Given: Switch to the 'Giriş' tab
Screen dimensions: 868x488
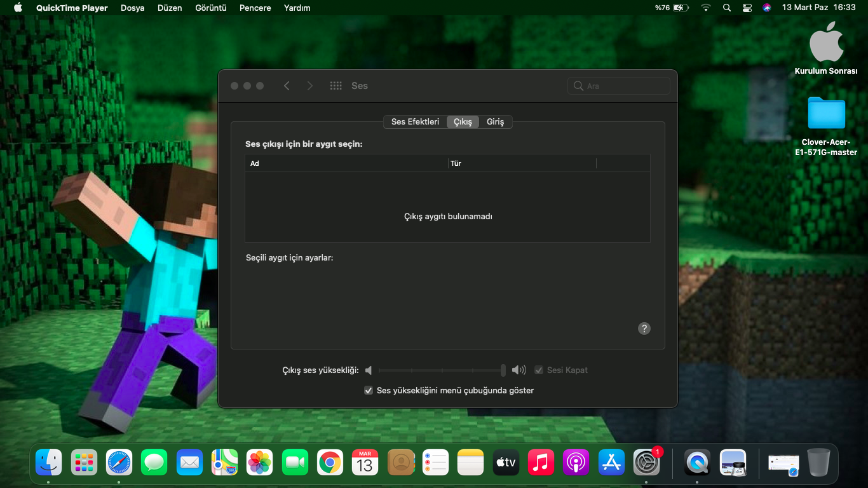Looking at the screenshot, I should tap(495, 121).
